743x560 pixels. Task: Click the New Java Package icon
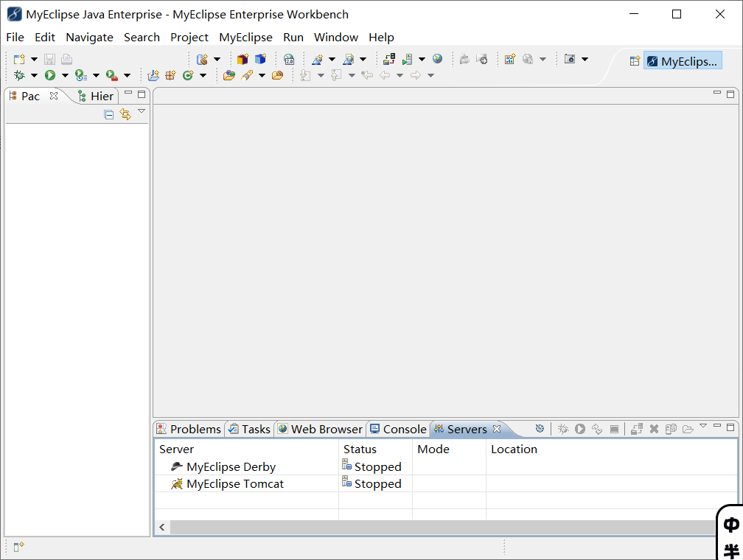pyautogui.click(x=170, y=75)
